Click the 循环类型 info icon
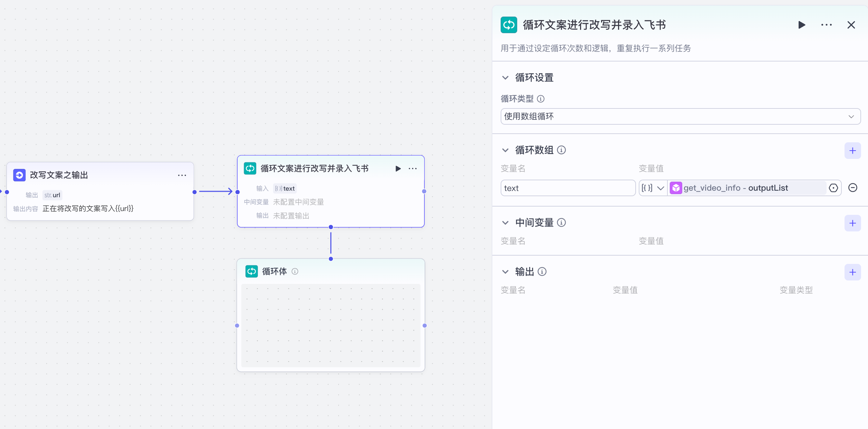The height and width of the screenshot is (429, 868). (541, 99)
